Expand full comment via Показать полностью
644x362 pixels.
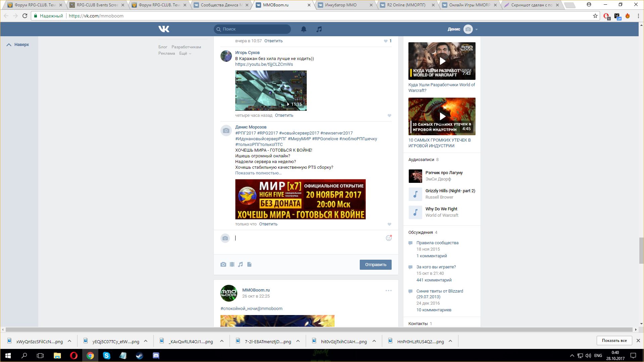(x=258, y=173)
